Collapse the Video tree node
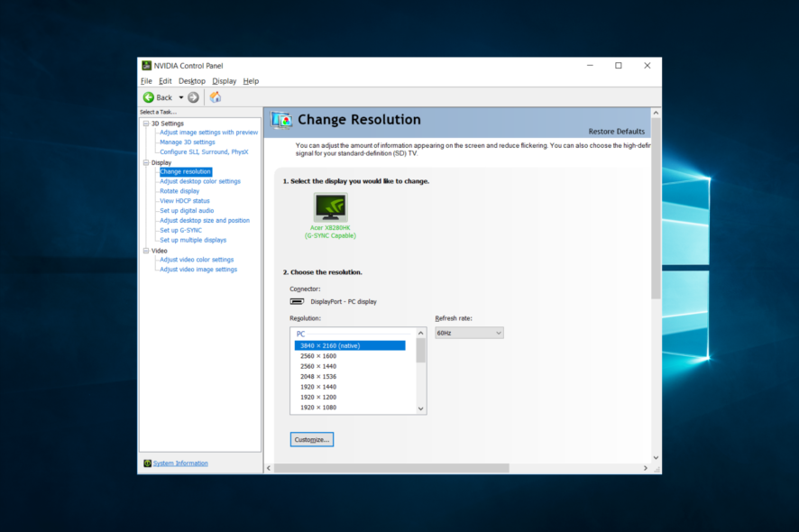 [146, 251]
